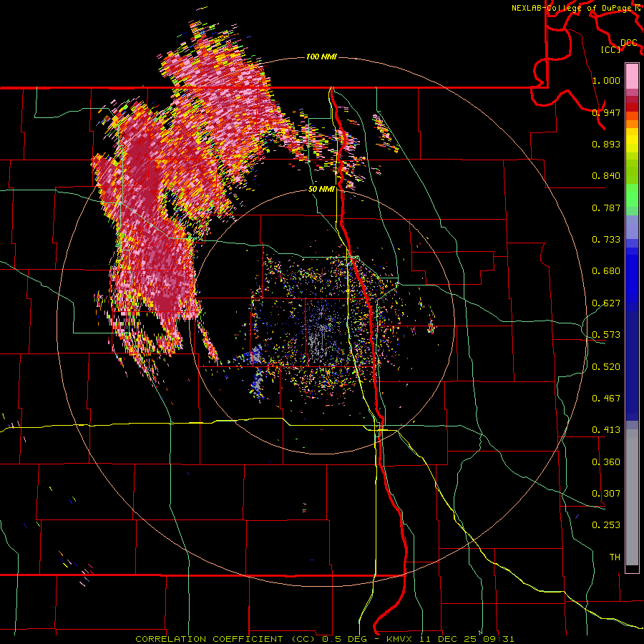Pick the gray swatch beside 0.307
Screen dimensions: 644x644
click(x=632, y=497)
